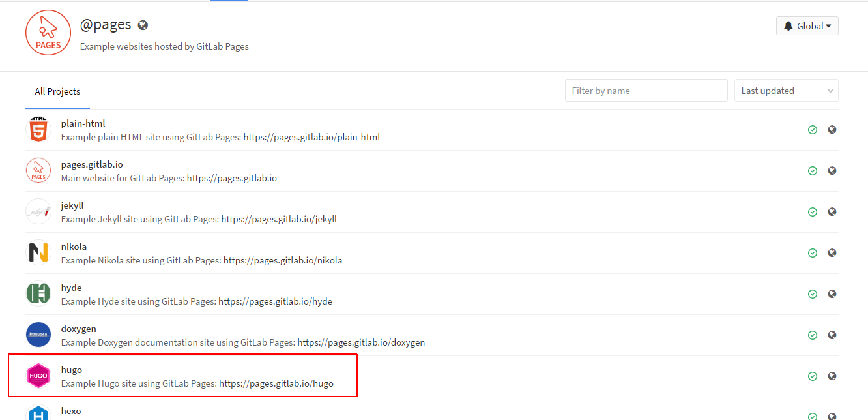Follow the https://pages.gitlab.io/nikola link
This screenshot has width=868, height=420.
(283, 260)
